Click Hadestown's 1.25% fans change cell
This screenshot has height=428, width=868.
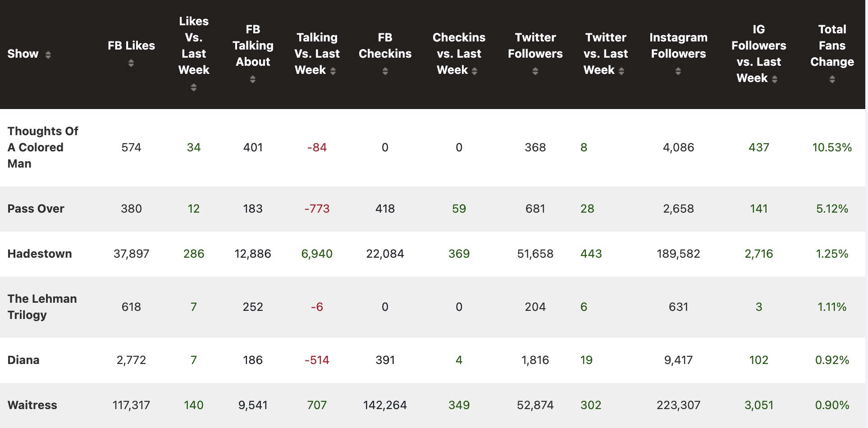click(832, 254)
